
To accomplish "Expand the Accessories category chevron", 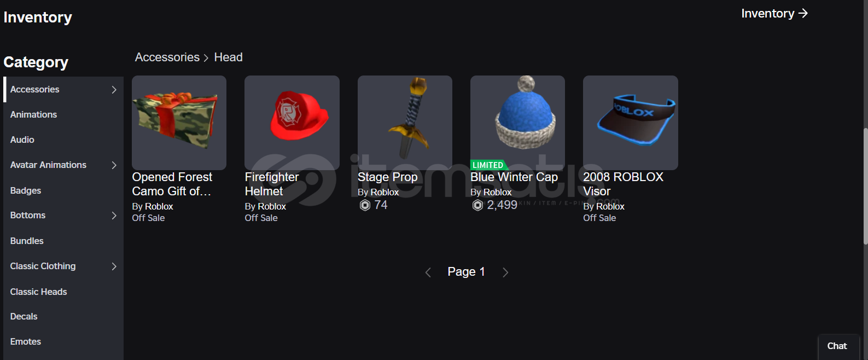I will tap(114, 90).
